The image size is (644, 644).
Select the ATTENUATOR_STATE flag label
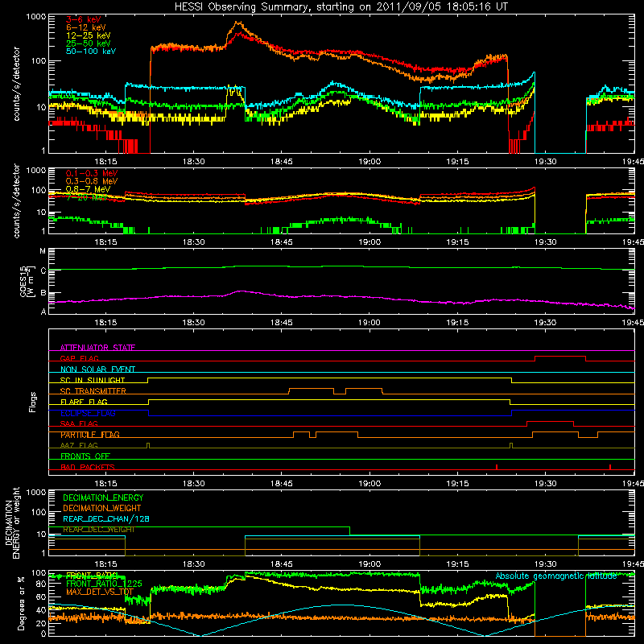(x=97, y=348)
